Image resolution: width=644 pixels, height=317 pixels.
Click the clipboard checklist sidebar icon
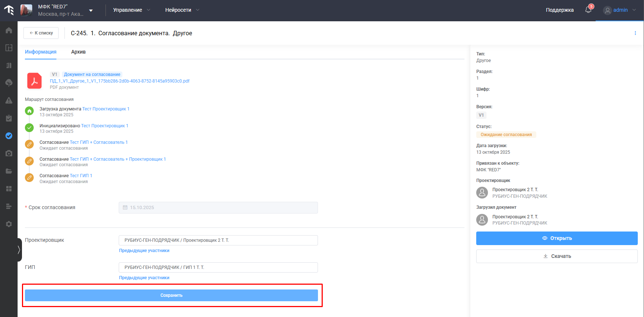tap(9, 118)
